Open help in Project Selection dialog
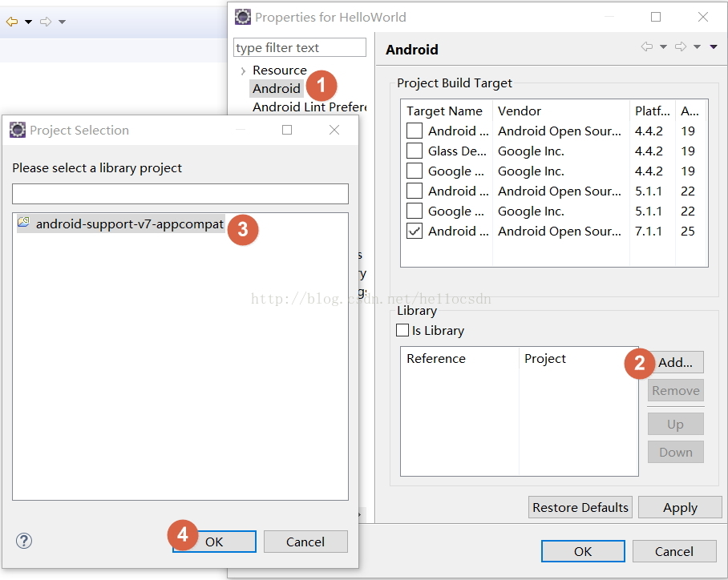728x580 pixels. [x=24, y=541]
